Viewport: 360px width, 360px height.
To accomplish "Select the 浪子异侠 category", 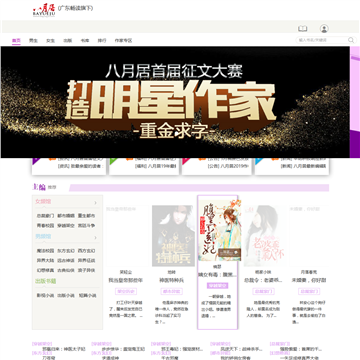I will (86, 270).
